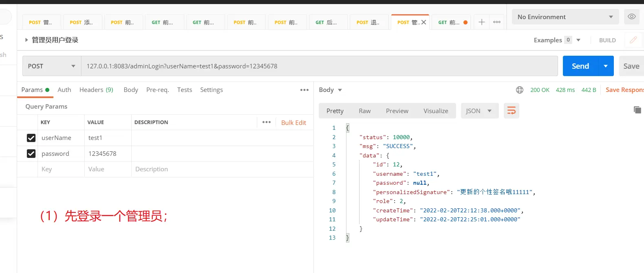Screen dimensions: 644x273
Task: Copy response body with the copy icon
Action: 637,110
